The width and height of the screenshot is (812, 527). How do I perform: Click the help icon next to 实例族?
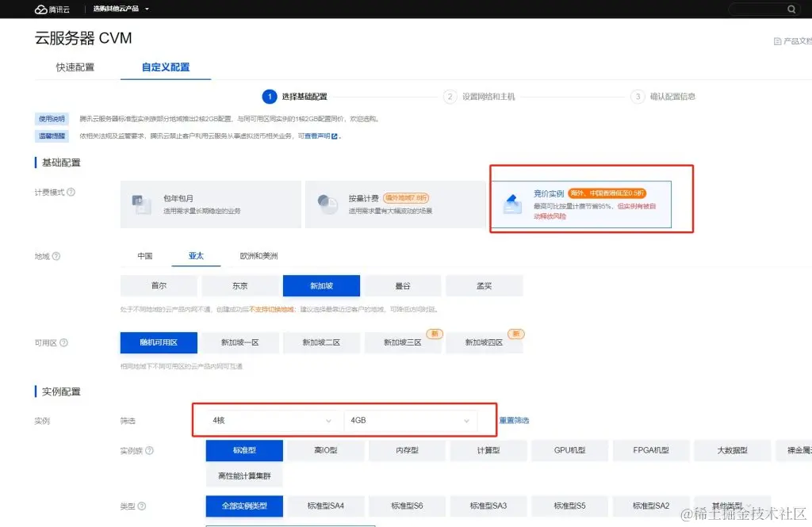coord(149,450)
